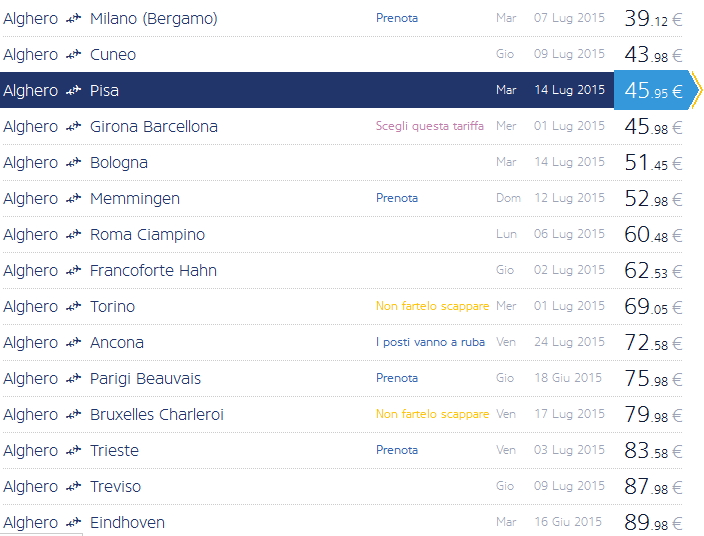Click the plane icon before Roma Ciampino
Image resolution: width=704 pixels, height=536 pixels.
[73, 235]
